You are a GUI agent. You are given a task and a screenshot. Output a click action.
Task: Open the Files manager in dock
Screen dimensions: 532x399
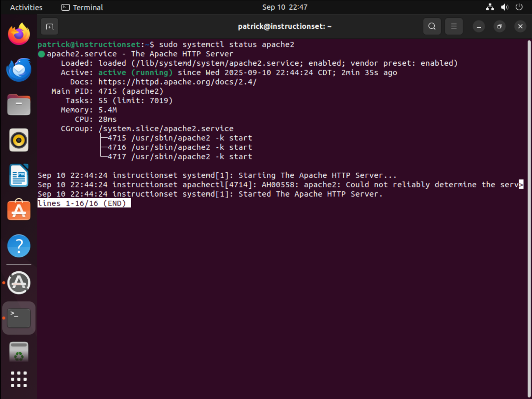(x=19, y=105)
